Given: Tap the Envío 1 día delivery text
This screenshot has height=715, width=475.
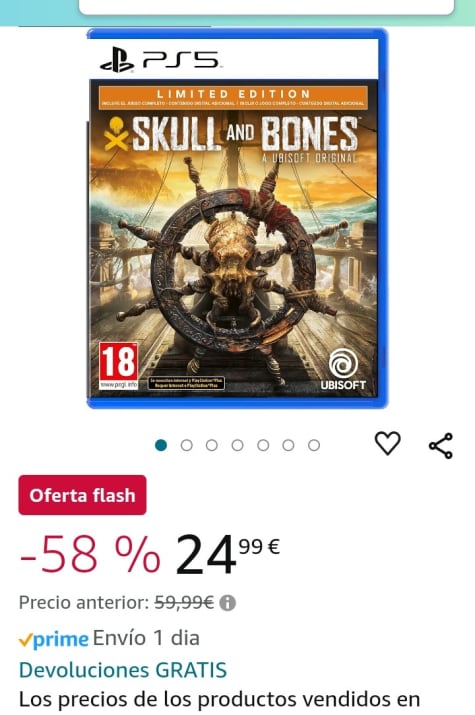Looking at the screenshot, I should point(146,638).
